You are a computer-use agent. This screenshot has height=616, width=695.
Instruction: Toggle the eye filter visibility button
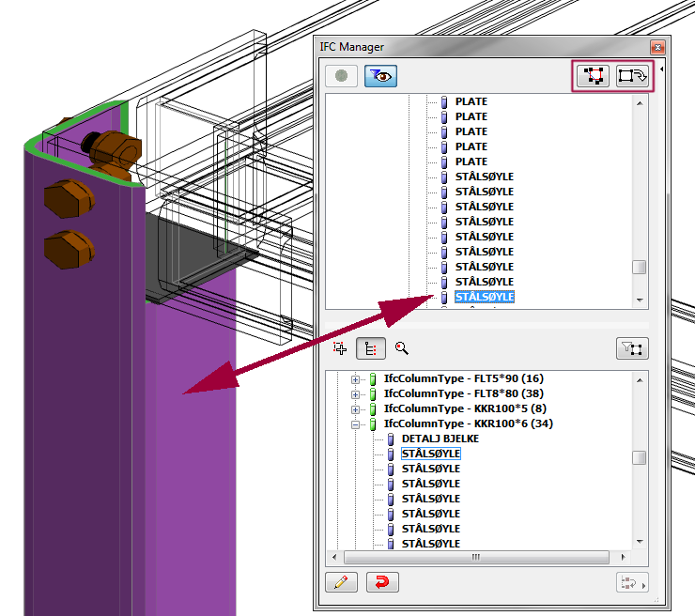[x=380, y=76]
